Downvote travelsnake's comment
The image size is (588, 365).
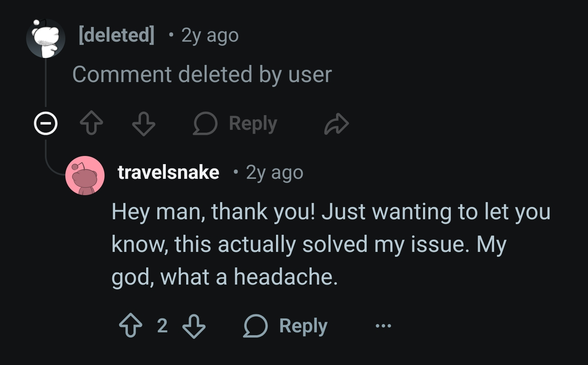194,326
